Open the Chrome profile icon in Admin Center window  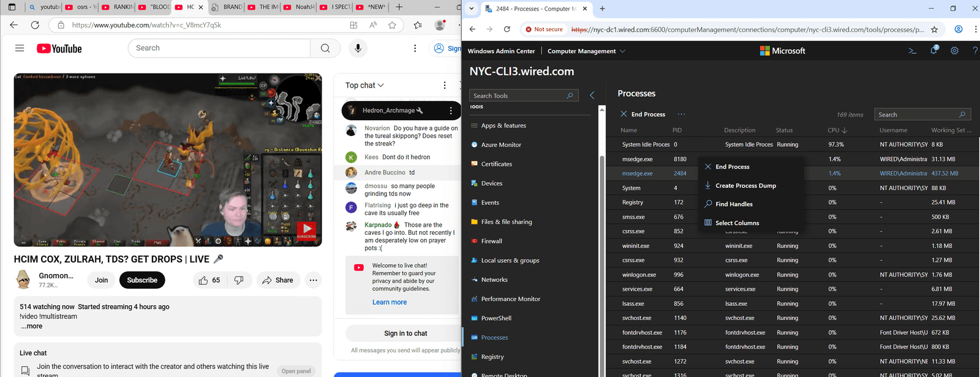(959, 29)
